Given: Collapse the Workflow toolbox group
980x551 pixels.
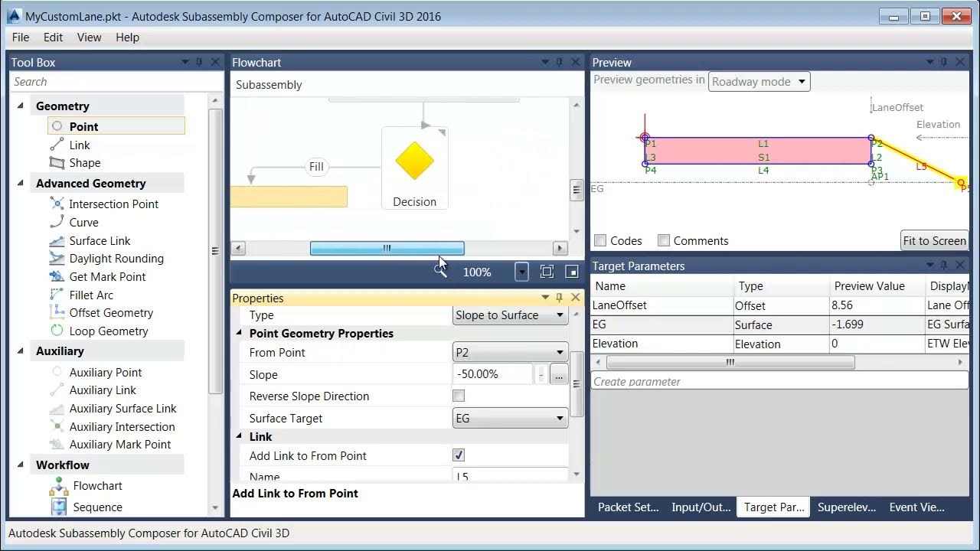Looking at the screenshot, I should pos(21,465).
